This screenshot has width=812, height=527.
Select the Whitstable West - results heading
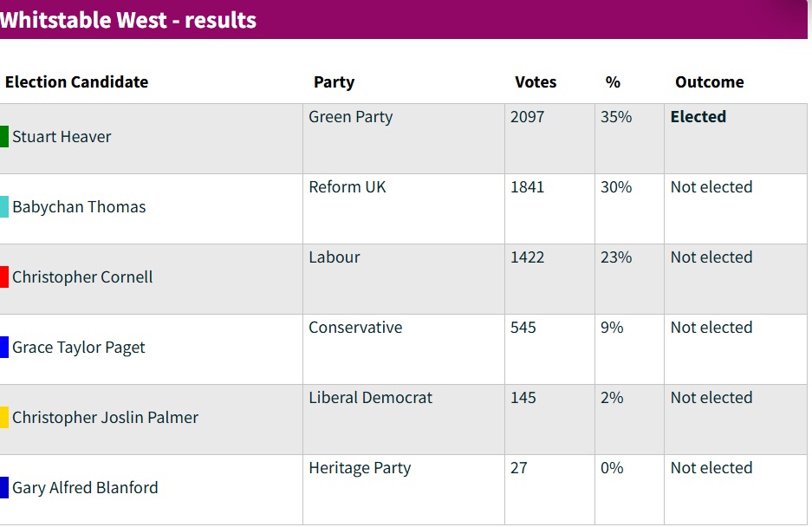click(x=128, y=20)
